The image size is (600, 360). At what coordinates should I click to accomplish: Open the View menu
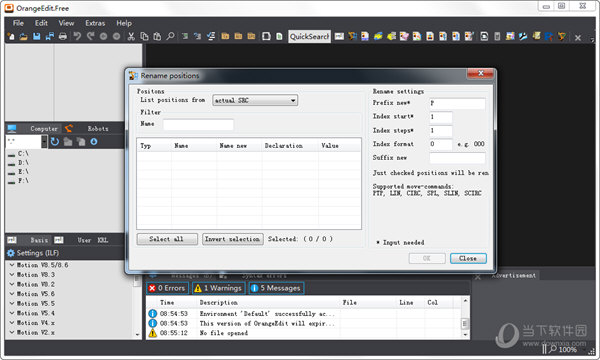[66, 23]
